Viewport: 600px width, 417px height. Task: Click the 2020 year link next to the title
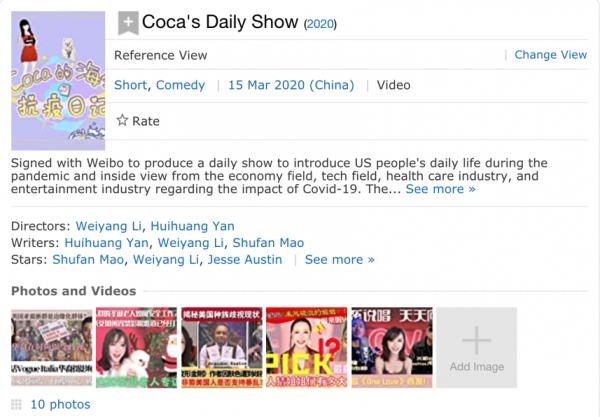pos(320,24)
